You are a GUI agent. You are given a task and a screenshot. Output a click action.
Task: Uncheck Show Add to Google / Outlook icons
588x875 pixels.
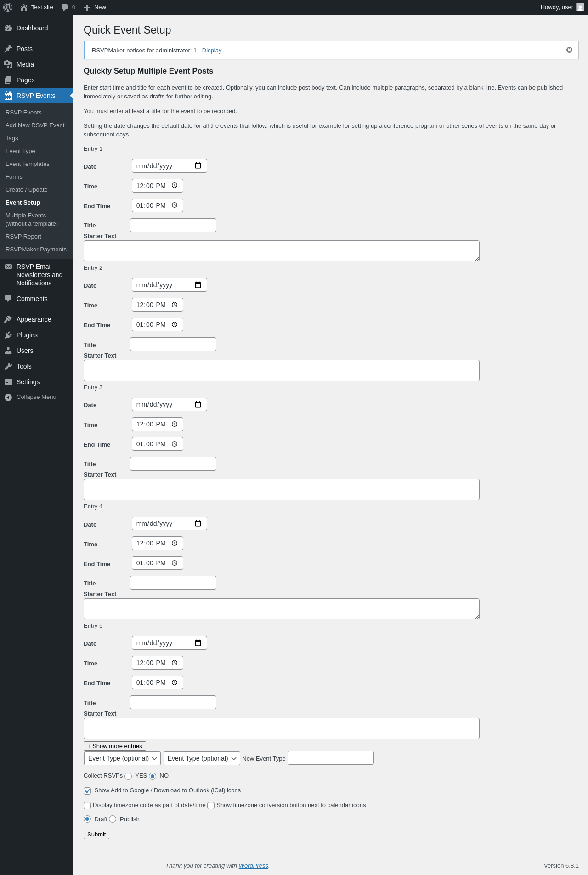[x=87, y=791]
